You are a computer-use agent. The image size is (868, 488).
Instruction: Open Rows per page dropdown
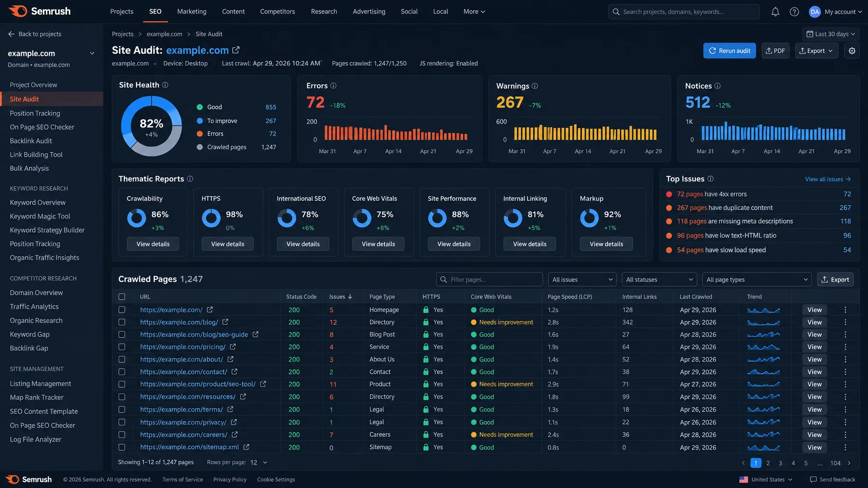pyautogui.click(x=259, y=462)
